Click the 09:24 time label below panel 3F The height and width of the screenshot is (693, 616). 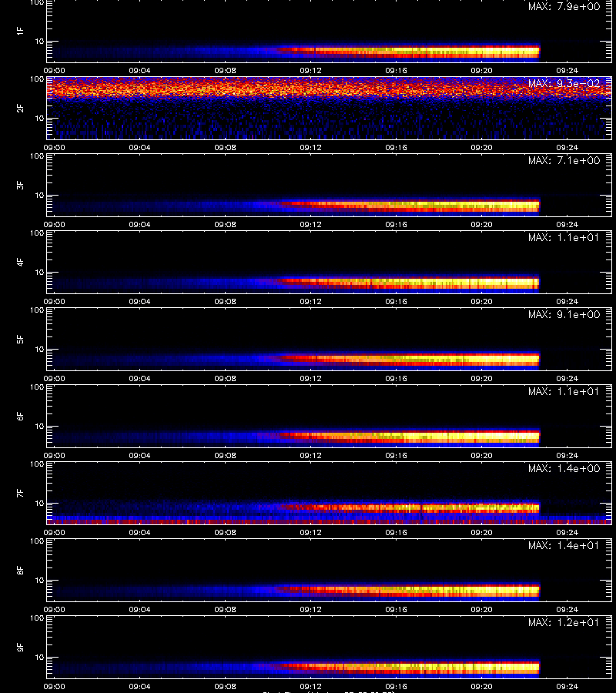pos(567,224)
